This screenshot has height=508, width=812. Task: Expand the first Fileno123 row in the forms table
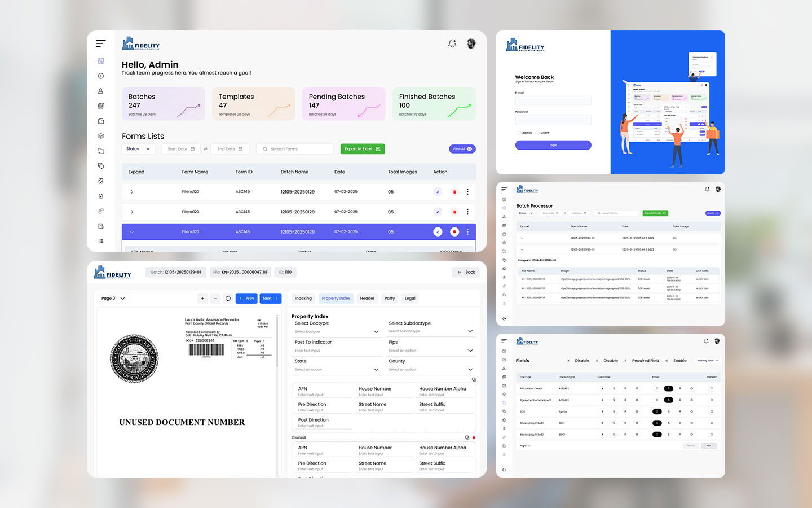point(132,192)
